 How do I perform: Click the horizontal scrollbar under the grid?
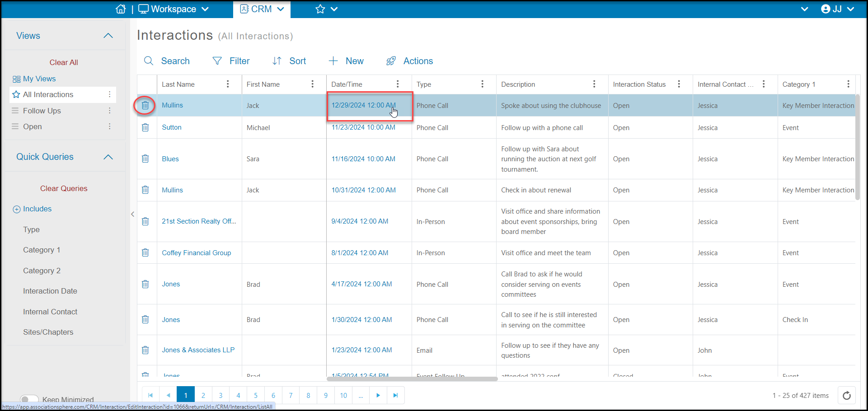pos(412,379)
